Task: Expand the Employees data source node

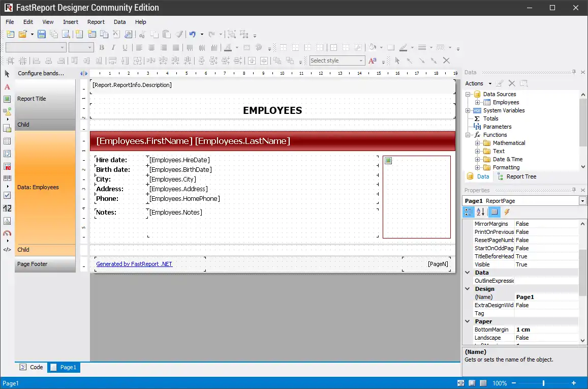Action: click(477, 102)
